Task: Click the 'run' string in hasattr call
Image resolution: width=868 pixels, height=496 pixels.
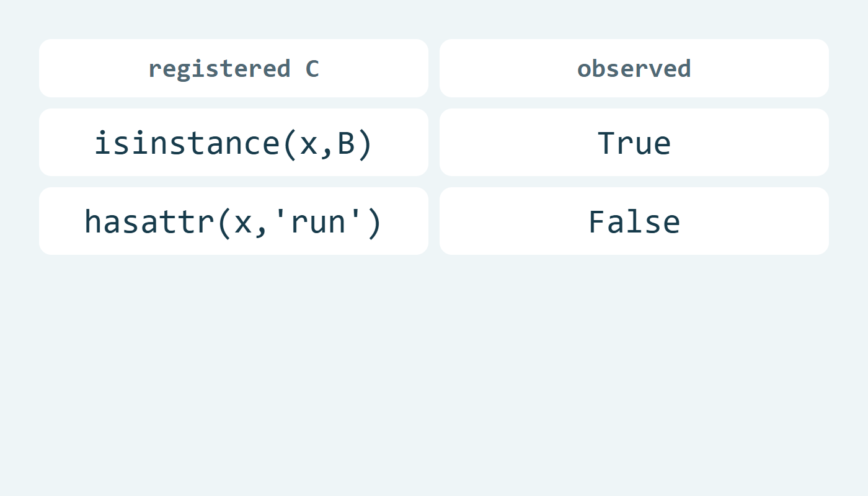Action: click(x=317, y=221)
